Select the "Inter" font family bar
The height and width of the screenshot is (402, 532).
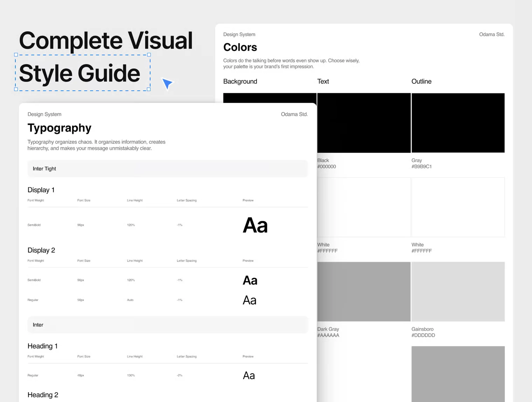[x=168, y=325]
